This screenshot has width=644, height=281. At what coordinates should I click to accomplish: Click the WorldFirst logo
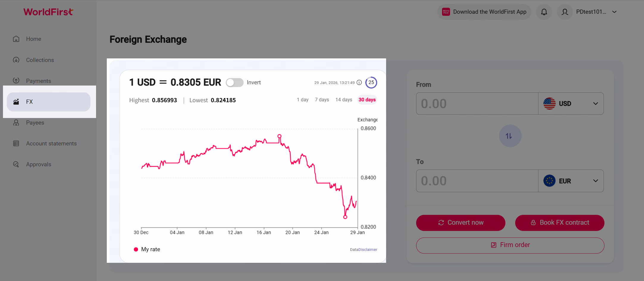[x=48, y=12]
